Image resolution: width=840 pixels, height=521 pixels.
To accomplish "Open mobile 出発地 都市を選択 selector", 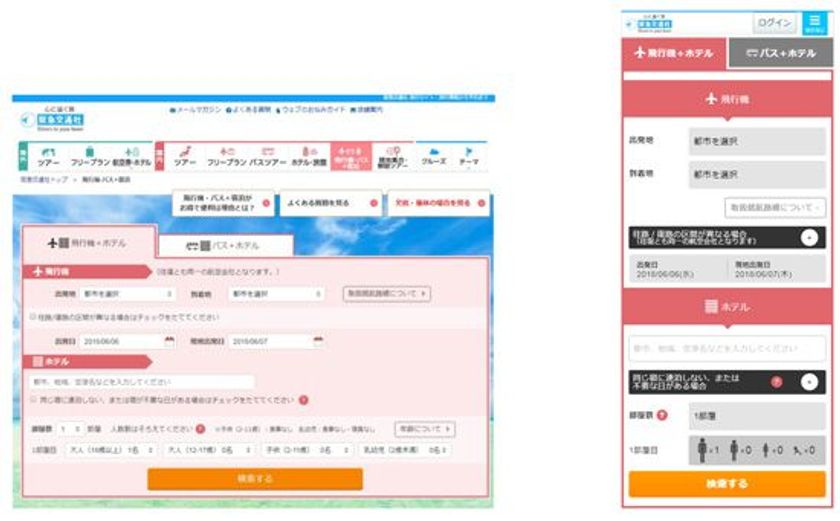I will (757, 141).
